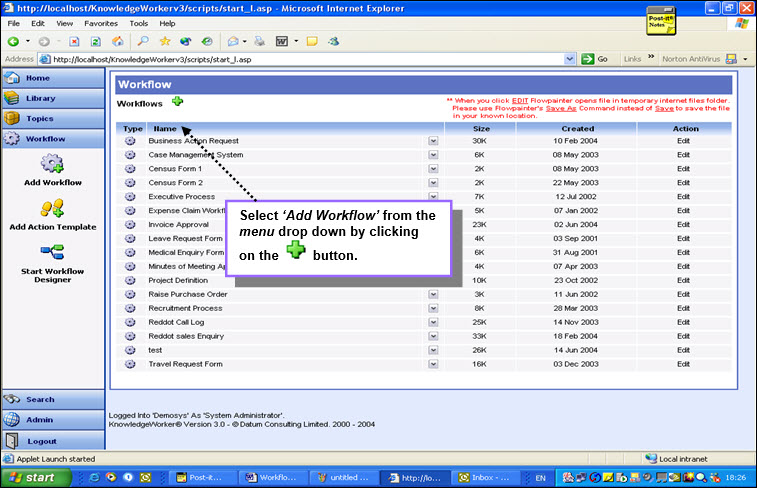Click the IE Favorites star toolbar icon

click(x=165, y=42)
